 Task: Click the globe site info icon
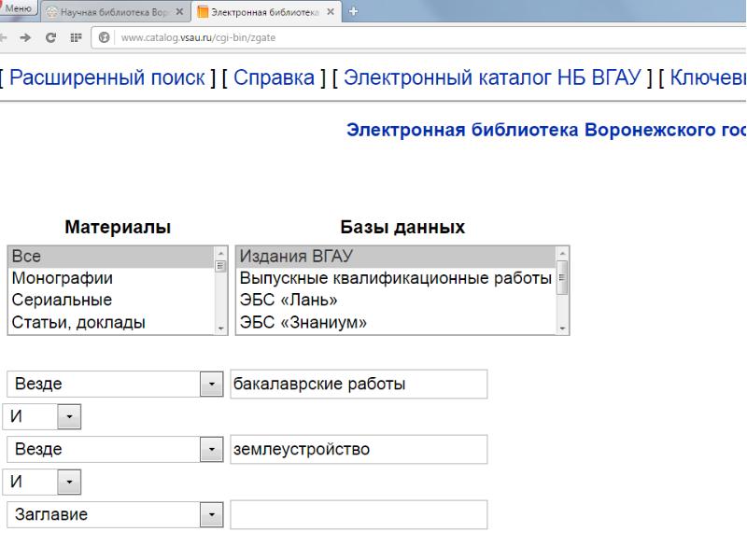tap(105, 37)
